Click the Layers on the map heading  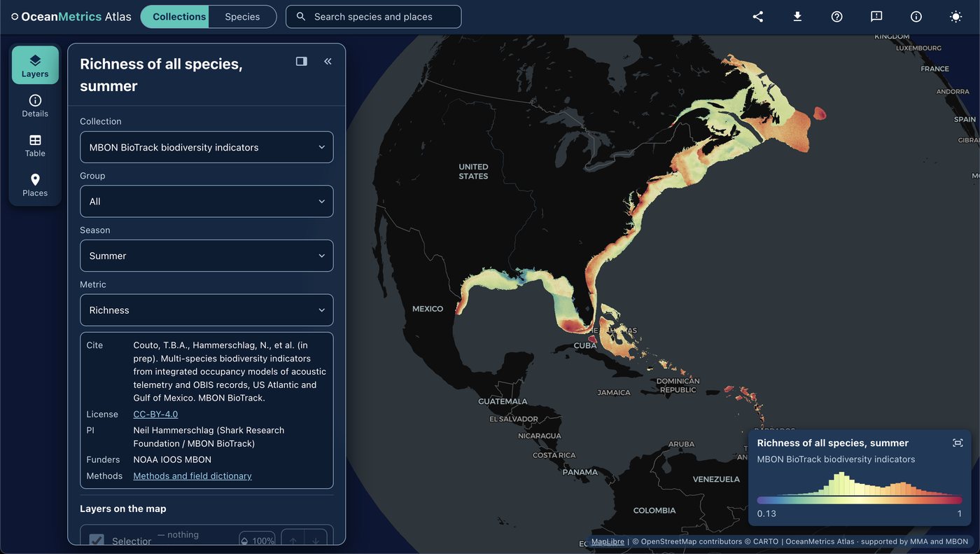click(x=123, y=509)
